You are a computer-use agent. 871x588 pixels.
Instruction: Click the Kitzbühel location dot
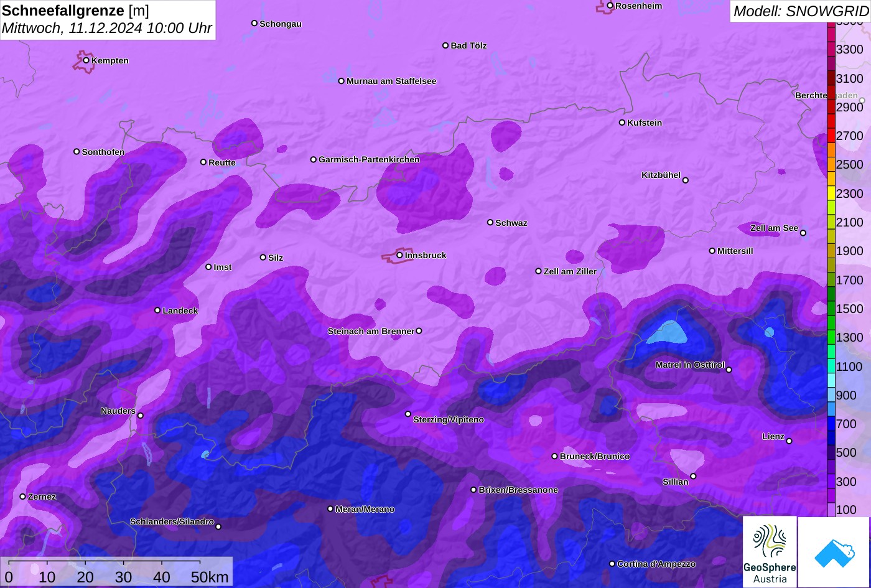pyautogui.click(x=686, y=180)
